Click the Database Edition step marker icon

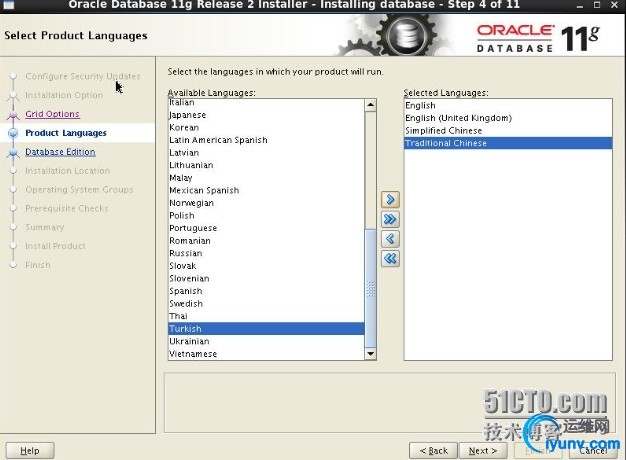click(13, 153)
